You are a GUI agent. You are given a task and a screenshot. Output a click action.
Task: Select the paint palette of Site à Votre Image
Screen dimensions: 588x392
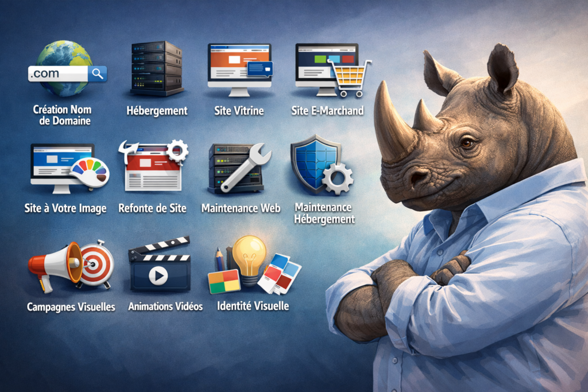[x=90, y=173]
